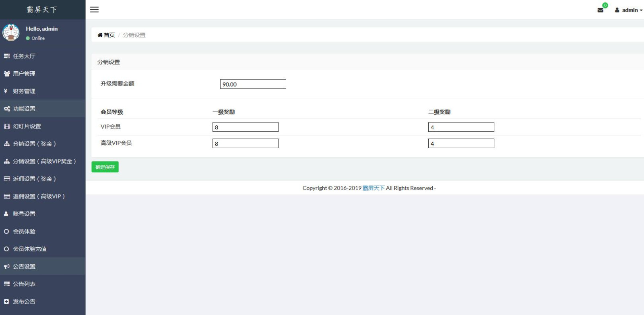
Task: Click the 升级需要金额 input field
Action: coord(253,84)
